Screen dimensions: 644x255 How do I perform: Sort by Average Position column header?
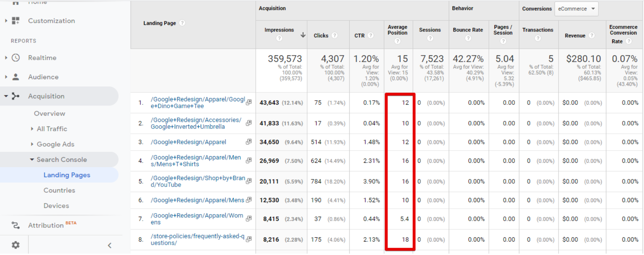(397, 30)
